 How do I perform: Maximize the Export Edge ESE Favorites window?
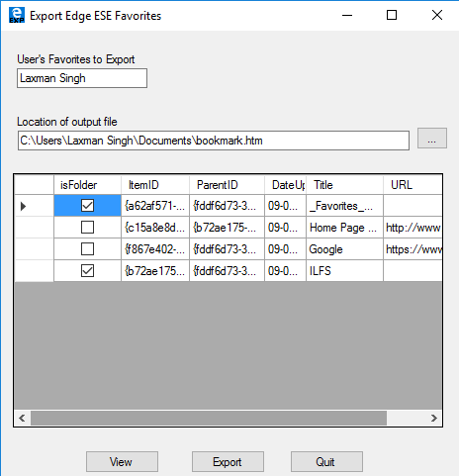pos(392,15)
